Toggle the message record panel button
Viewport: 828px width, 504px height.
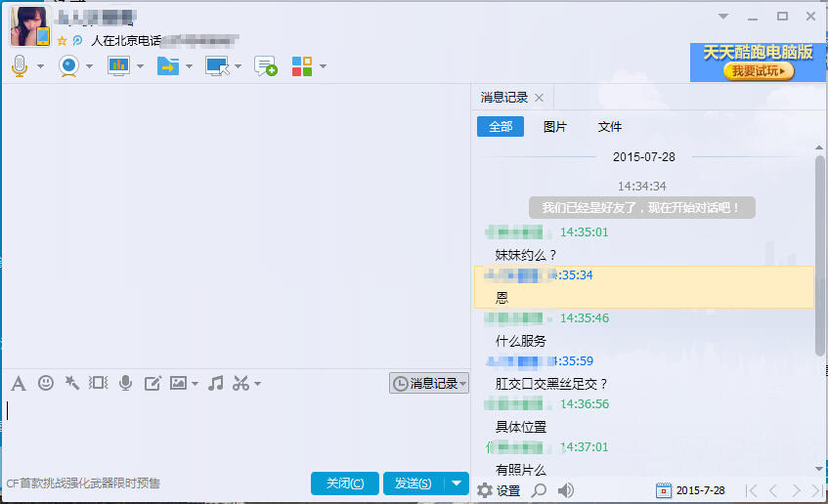click(429, 383)
